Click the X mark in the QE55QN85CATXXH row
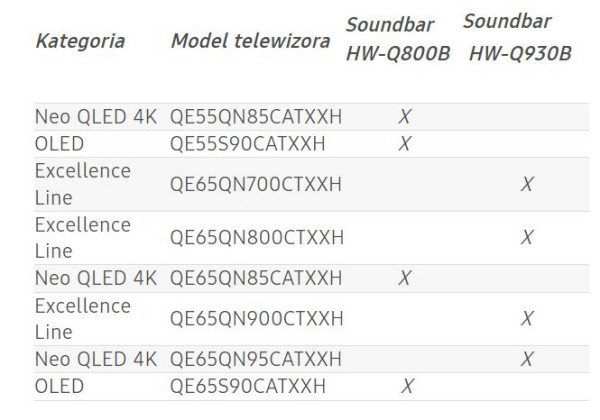Viewport: 600px width, 420px height. pyautogui.click(x=404, y=117)
